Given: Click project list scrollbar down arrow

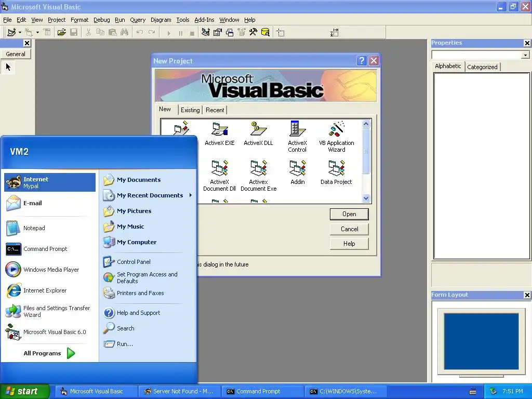Looking at the screenshot, I should coord(366,198).
